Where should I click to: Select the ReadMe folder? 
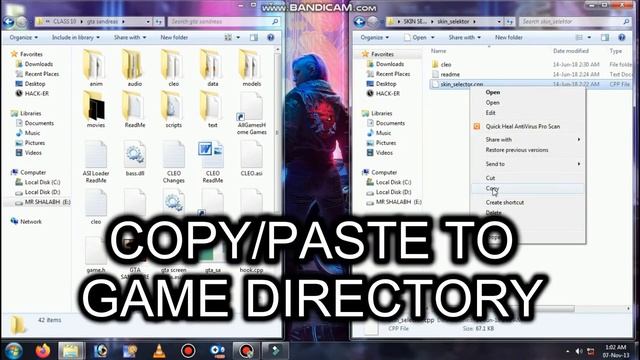tap(134, 109)
